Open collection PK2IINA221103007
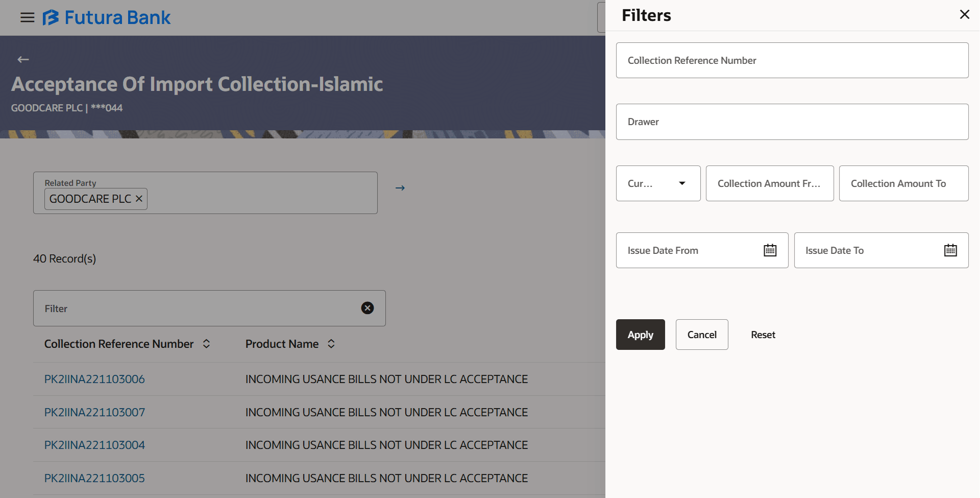This screenshot has width=980, height=498. [94, 412]
